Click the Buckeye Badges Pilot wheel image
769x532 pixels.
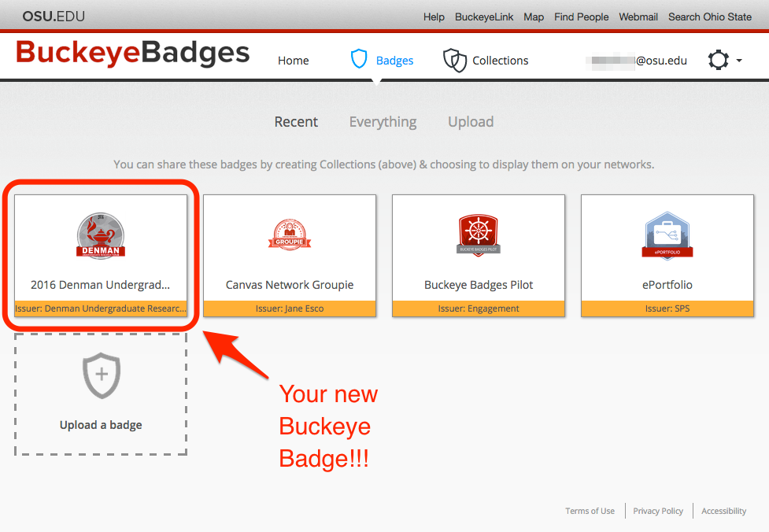pos(479,235)
